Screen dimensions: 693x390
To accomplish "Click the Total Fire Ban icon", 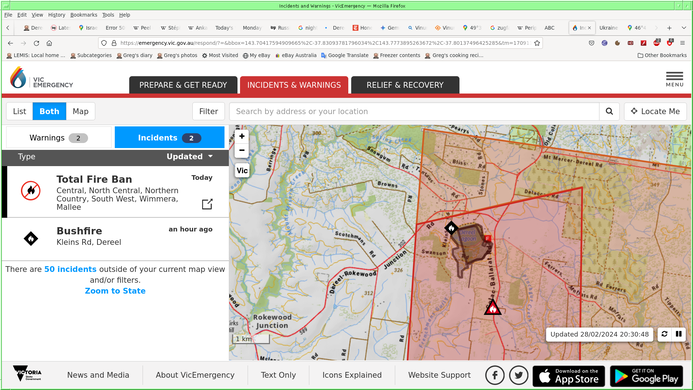I will 30,191.
